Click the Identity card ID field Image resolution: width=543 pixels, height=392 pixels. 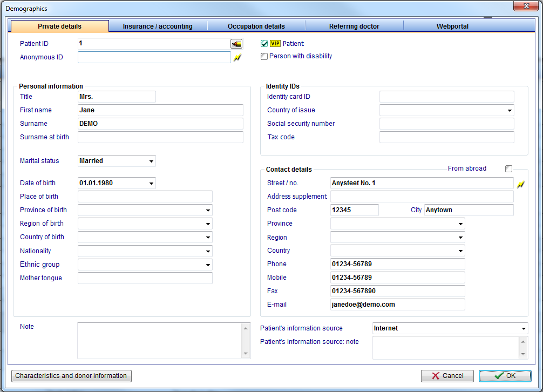tap(447, 97)
